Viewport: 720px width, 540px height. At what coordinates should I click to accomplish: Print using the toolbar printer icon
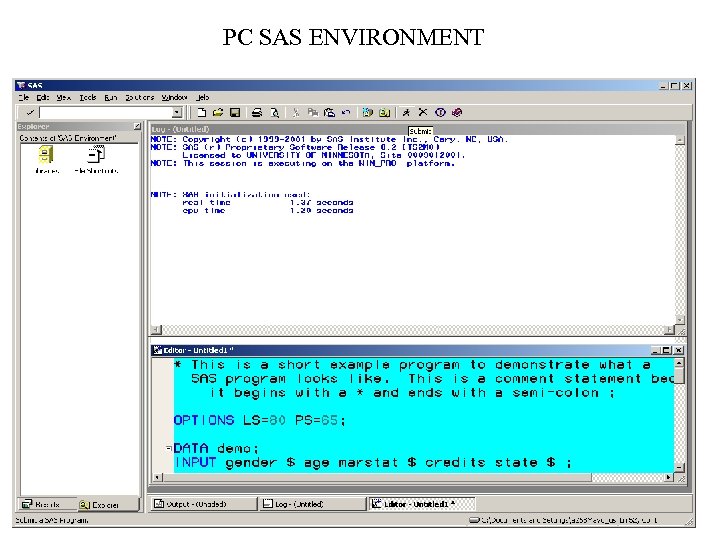[x=257, y=112]
